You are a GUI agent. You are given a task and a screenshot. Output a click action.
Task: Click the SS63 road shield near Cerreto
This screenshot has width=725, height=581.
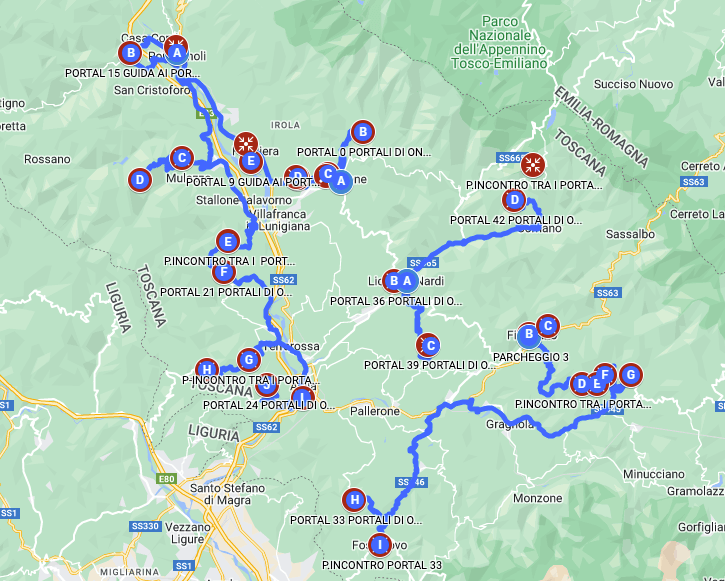point(694,182)
